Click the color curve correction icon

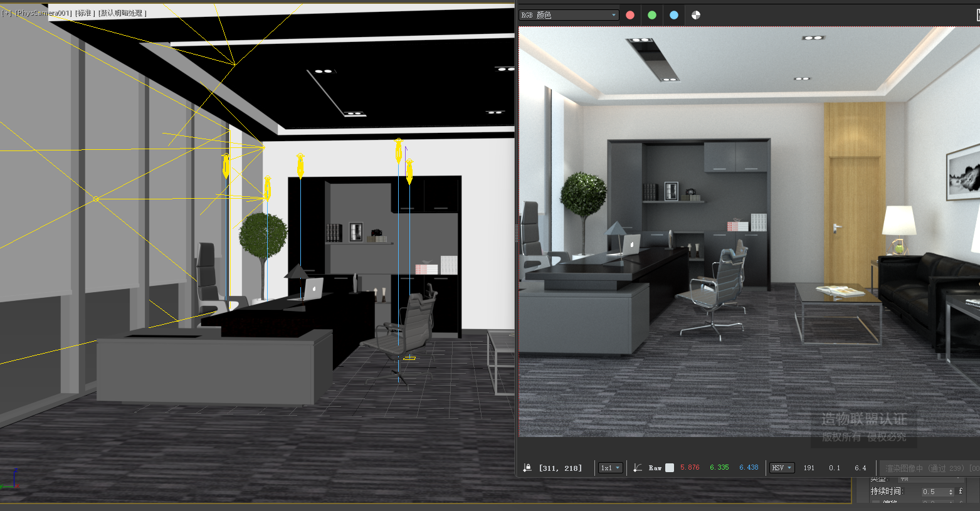pos(638,468)
